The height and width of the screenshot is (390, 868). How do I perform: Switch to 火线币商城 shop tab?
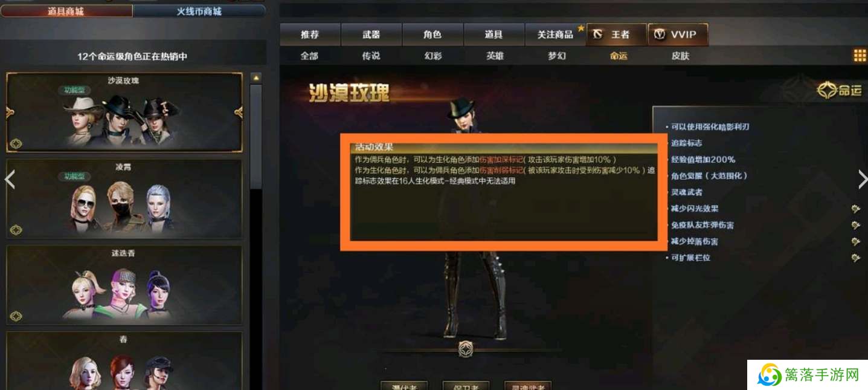pos(199,11)
